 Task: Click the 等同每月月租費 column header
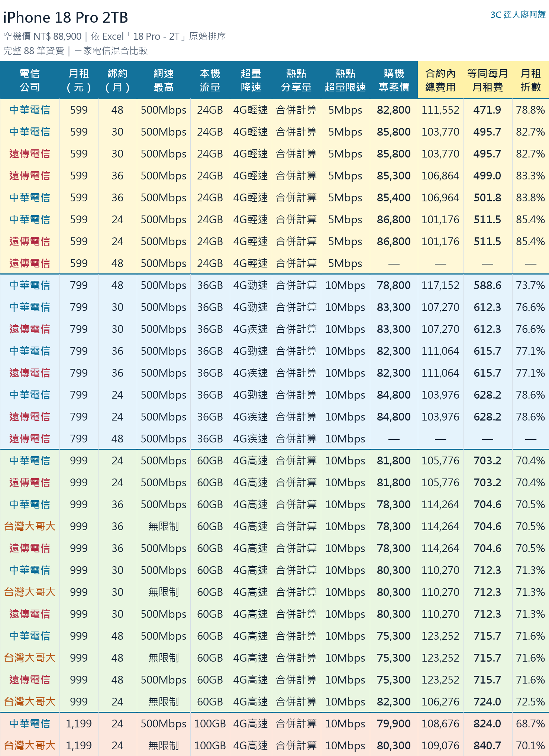pos(488,80)
